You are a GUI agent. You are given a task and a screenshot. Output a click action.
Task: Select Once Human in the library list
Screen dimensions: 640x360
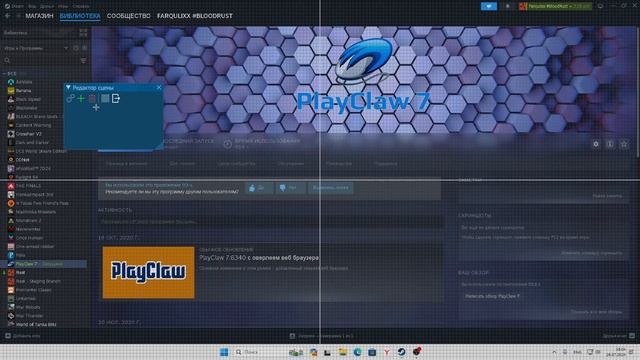click(29, 238)
